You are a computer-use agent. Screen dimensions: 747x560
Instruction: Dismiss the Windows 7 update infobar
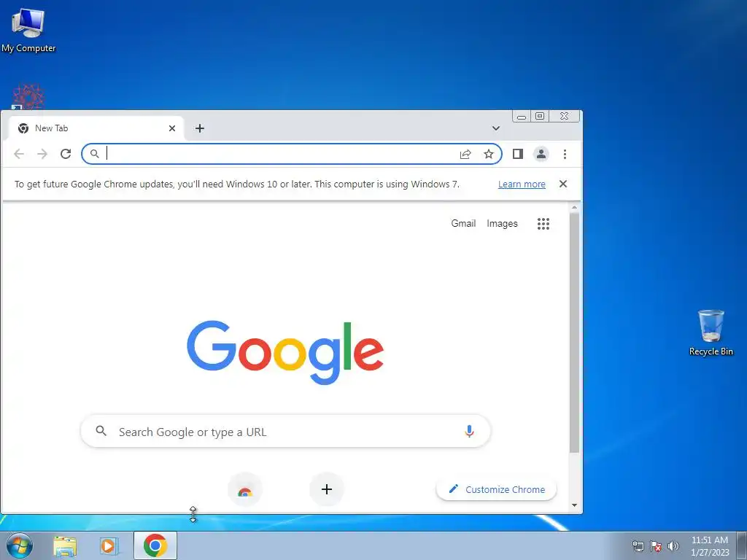pyautogui.click(x=563, y=184)
